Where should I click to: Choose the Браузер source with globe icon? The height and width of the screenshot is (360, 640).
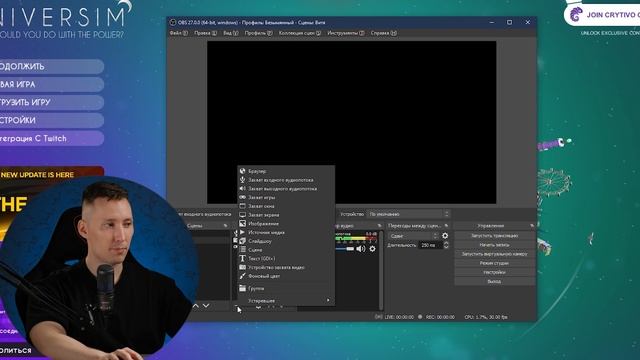pos(286,171)
